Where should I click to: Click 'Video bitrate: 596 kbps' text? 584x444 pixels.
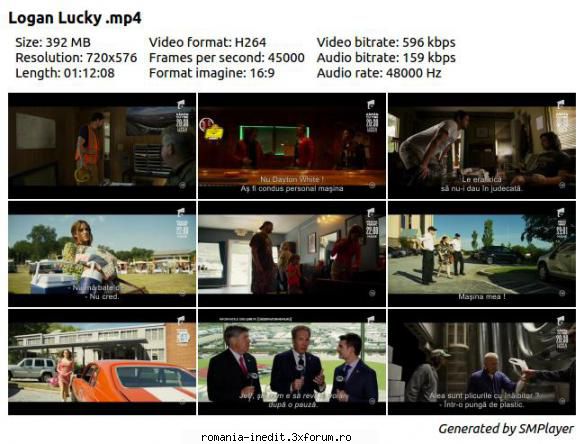[386, 42]
